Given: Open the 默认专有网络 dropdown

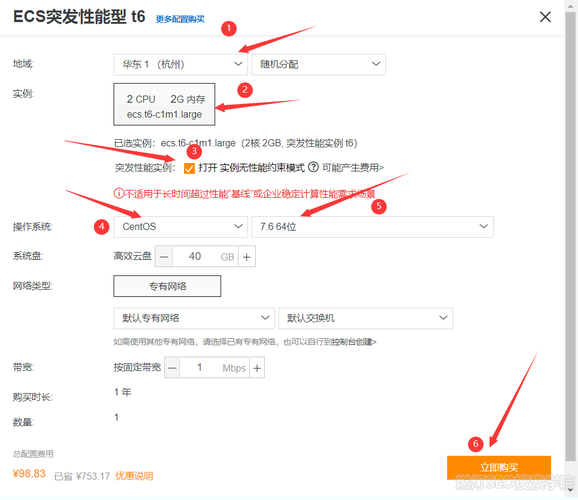Looking at the screenshot, I should pyautogui.click(x=194, y=318).
